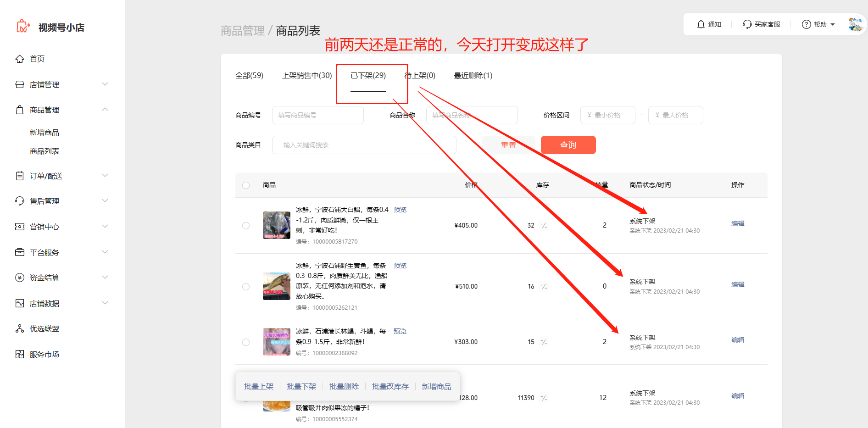Image resolution: width=868 pixels, height=428 pixels.
Task: Click 预览 link for 石浦港长林鲳 product
Action: point(400,331)
